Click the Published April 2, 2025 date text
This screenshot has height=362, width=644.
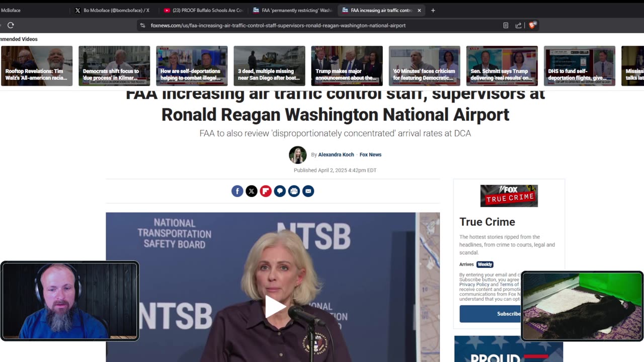pyautogui.click(x=335, y=170)
